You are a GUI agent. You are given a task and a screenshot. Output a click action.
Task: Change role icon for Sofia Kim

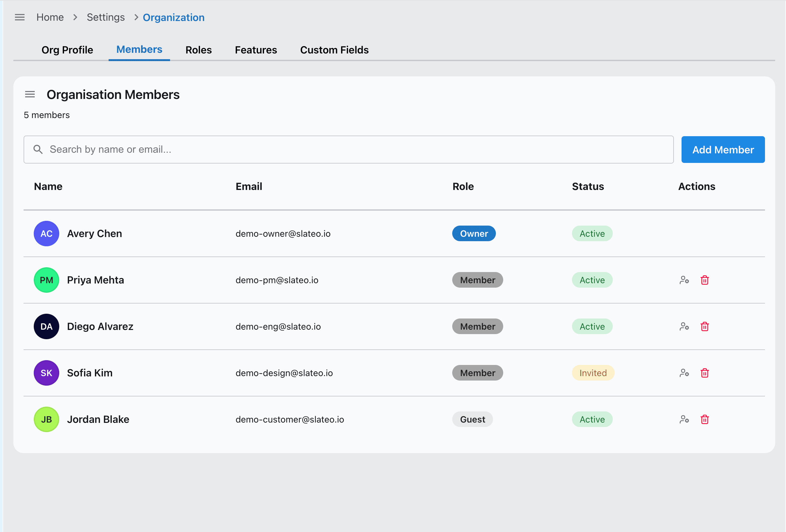[x=684, y=373]
